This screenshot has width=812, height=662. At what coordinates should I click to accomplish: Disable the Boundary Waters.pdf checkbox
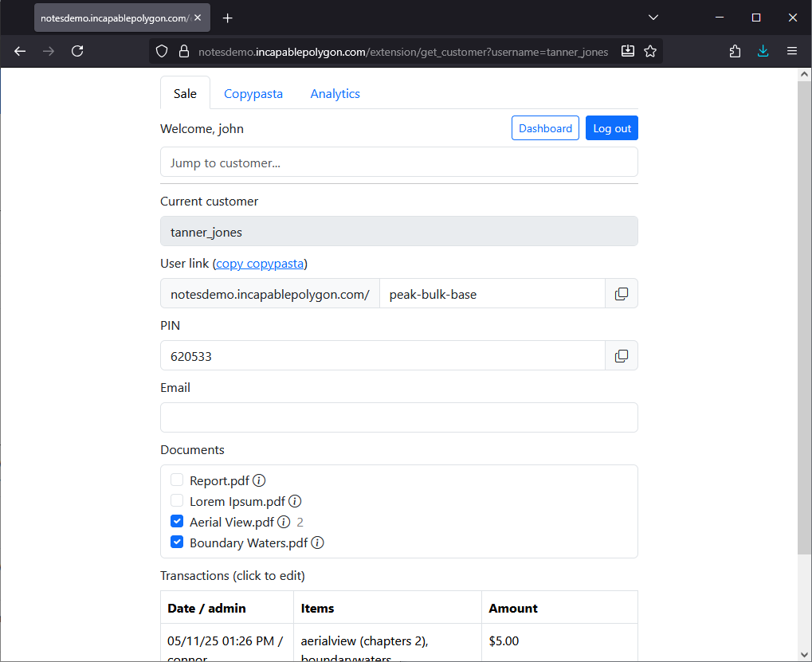[176, 542]
